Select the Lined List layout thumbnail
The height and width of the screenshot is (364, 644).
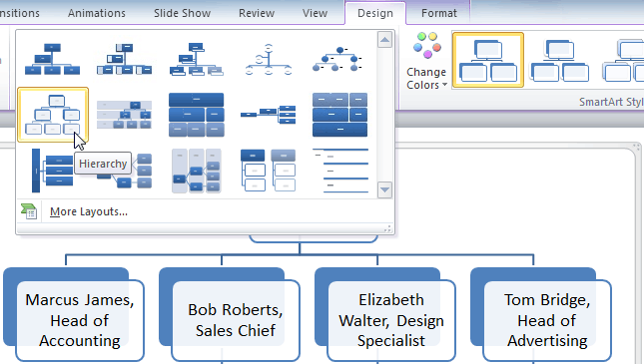(340, 171)
